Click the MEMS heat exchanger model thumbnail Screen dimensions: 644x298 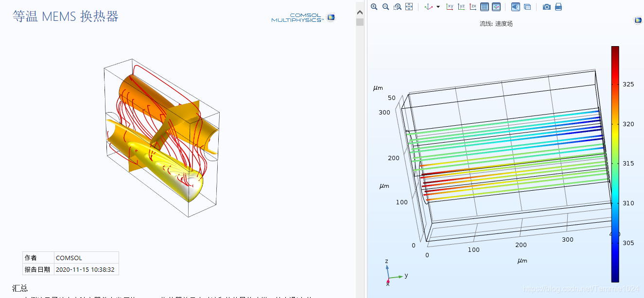161,137
